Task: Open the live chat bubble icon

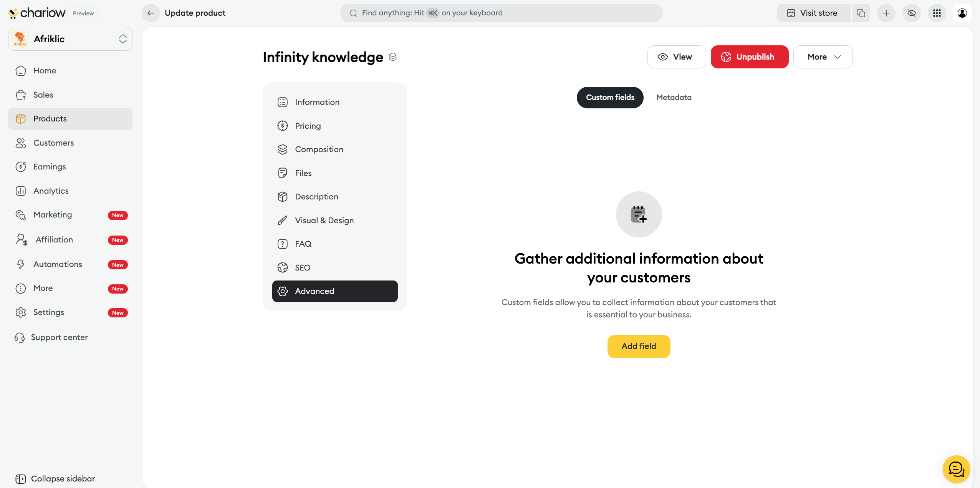Action: point(956,469)
